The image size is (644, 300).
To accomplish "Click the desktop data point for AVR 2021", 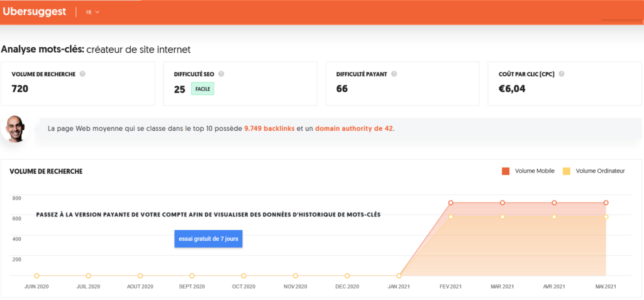I will pos(554,216).
